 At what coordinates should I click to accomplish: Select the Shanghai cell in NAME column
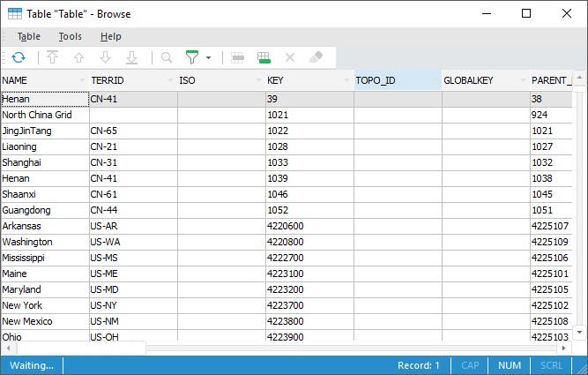44,162
